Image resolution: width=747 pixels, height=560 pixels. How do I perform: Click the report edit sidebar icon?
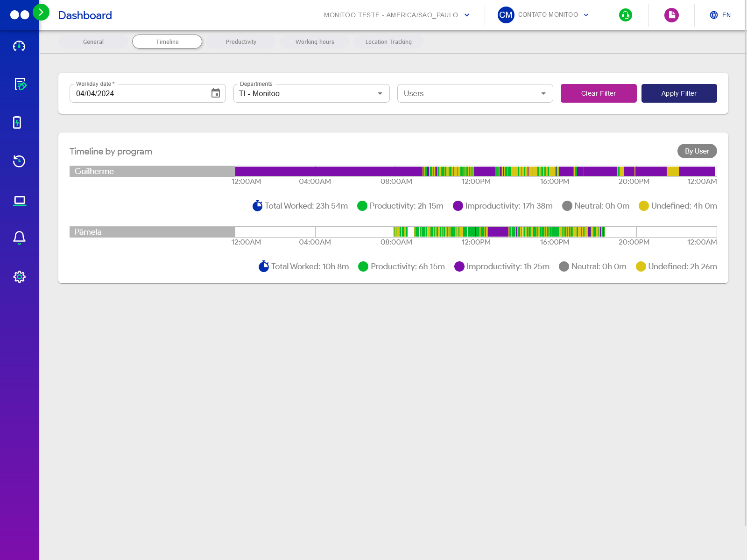pyautogui.click(x=20, y=84)
